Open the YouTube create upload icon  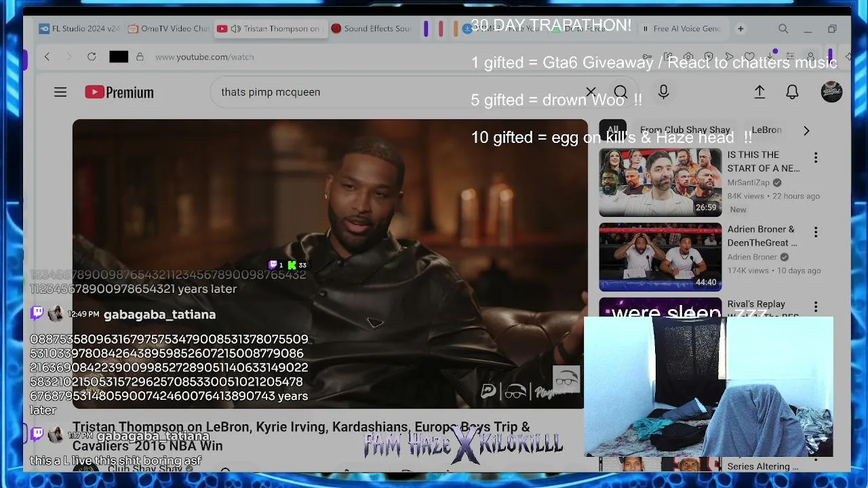[x=759, y=92]
